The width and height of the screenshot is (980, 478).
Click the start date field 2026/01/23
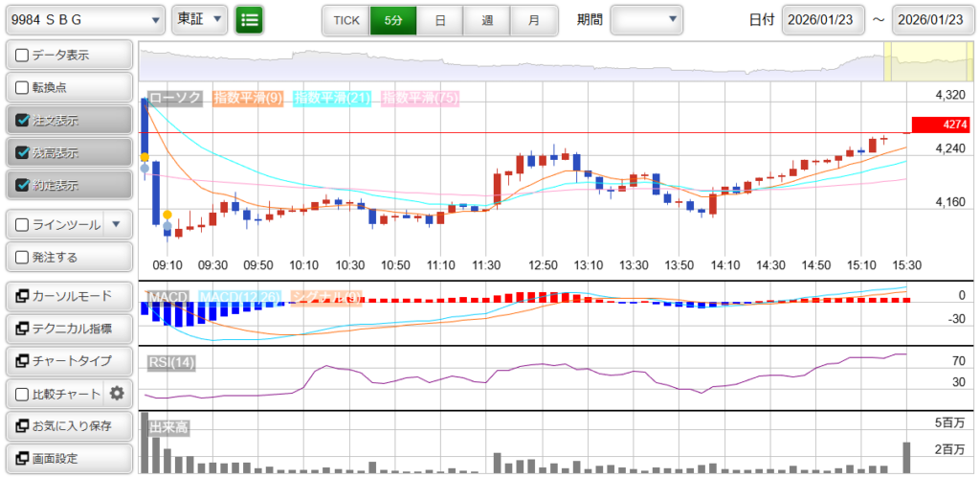[x=822, y=19]
